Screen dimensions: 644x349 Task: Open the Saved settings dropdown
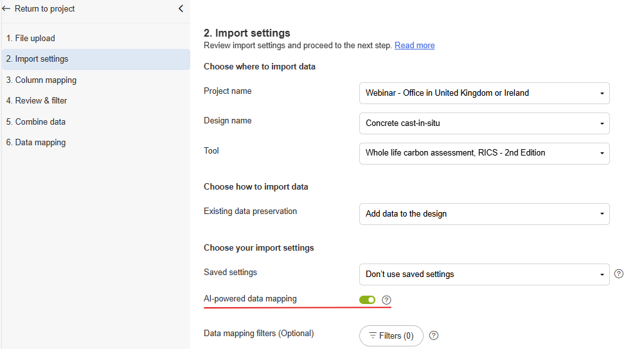point(484,274)
